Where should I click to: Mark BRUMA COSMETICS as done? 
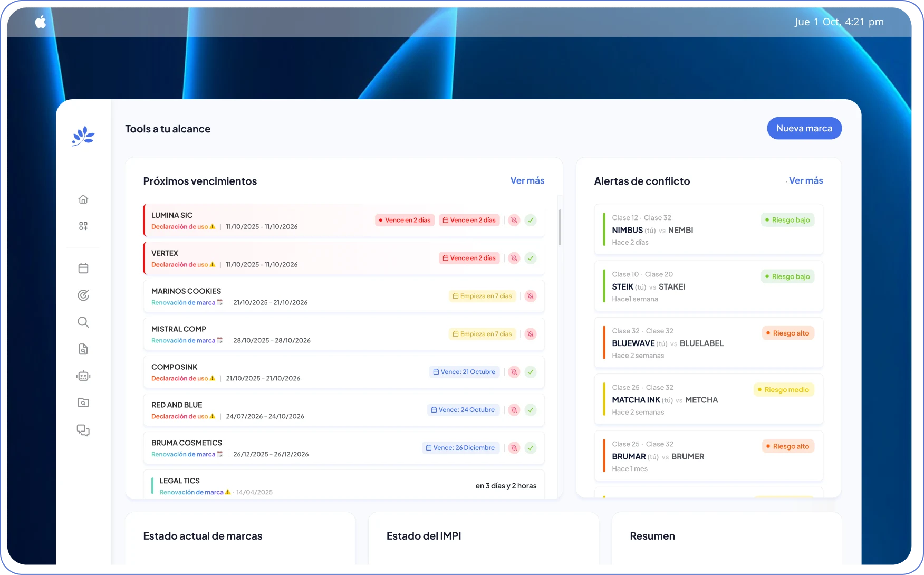click(x=531, y=448)
